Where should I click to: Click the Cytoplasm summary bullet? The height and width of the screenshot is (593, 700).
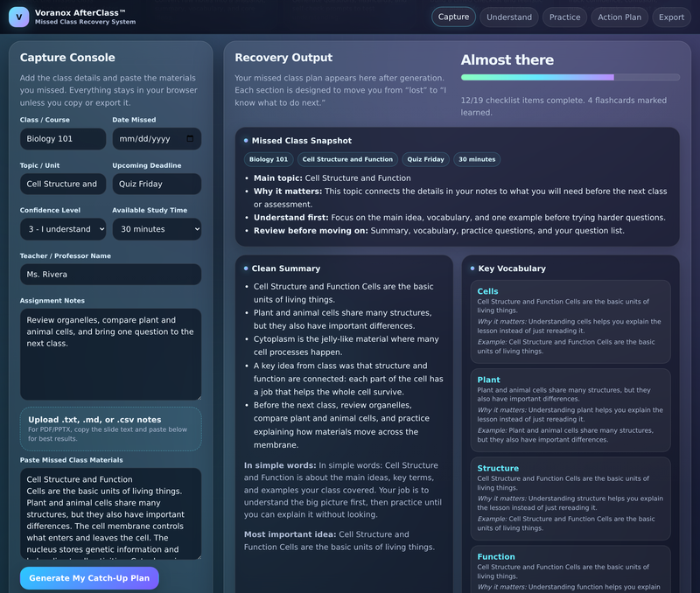(x=346, y=345)
